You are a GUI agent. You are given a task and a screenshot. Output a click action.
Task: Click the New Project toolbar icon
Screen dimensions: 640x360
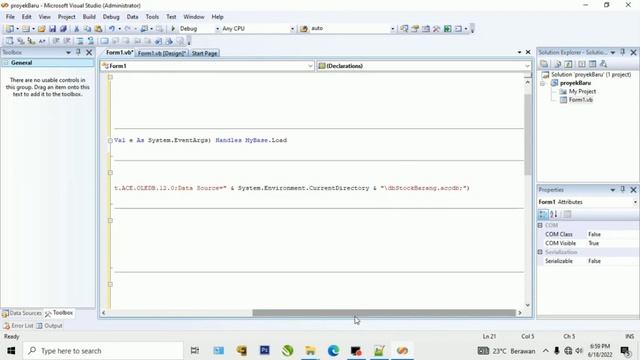(x=9, y=29)
